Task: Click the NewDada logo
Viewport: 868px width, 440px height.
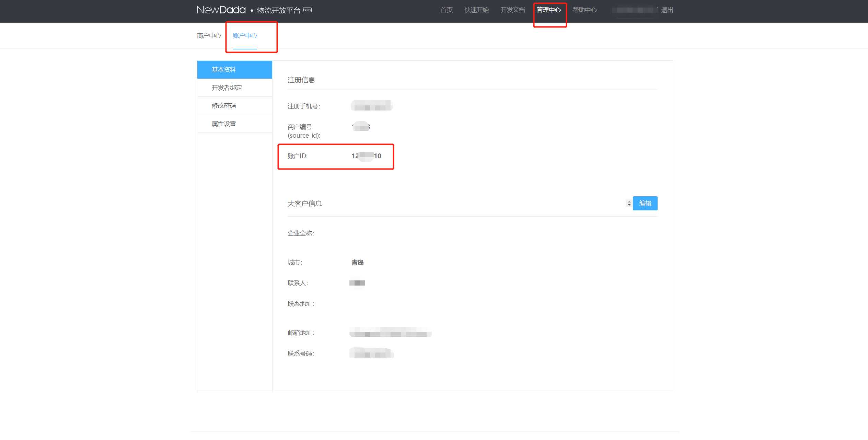Action: click(x=221, y=10)
